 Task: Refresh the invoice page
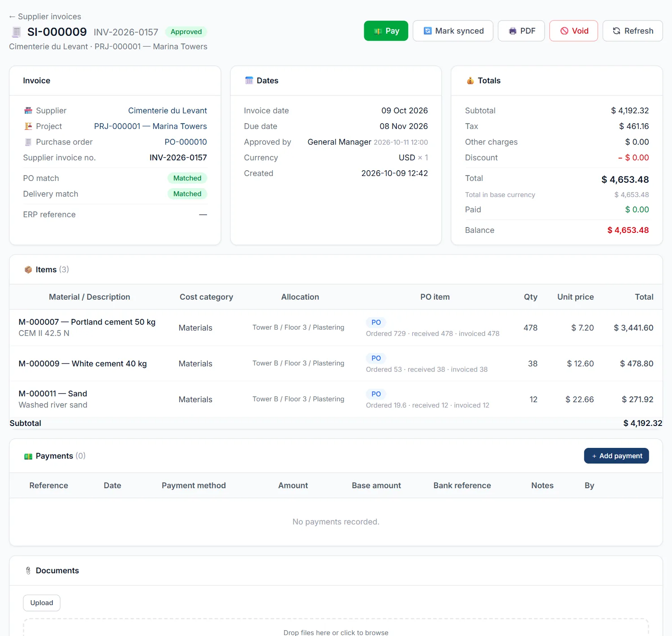tap(633, 31)
